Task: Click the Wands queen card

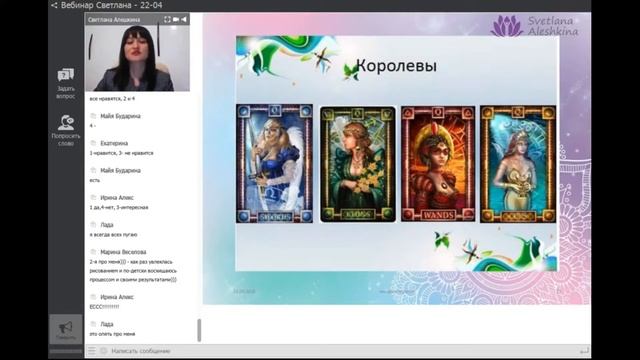Action: pyautogui.click(x=438, y=164)
